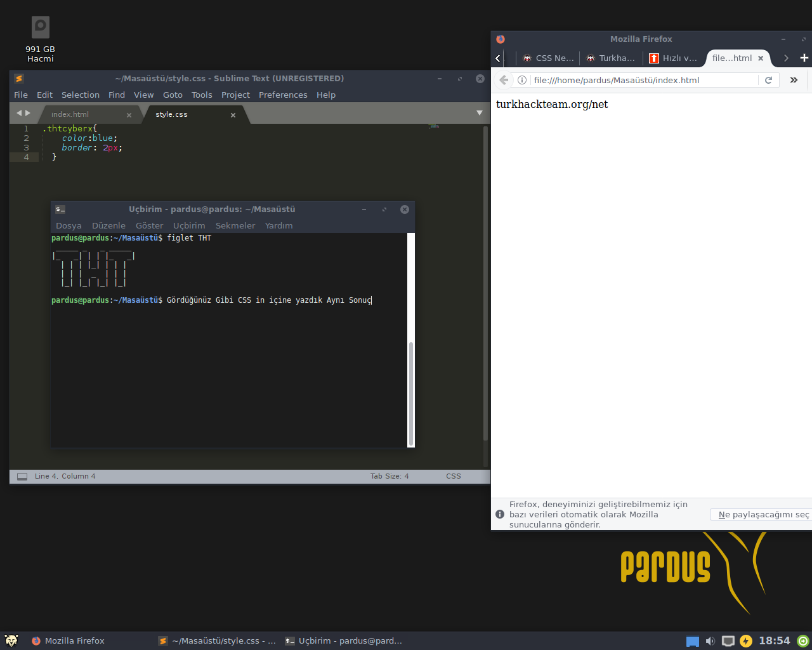This screenshot has height=650, width=812.
Task: Close the file...html Firefox tab
Action: pos(761,58)
